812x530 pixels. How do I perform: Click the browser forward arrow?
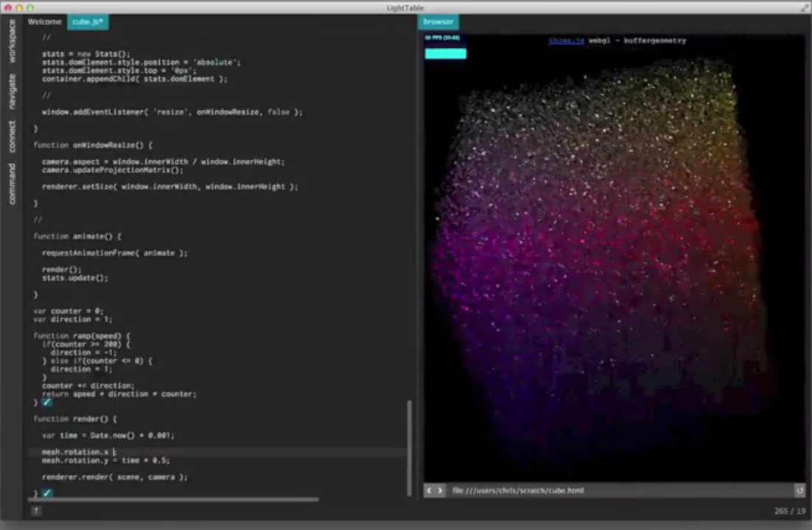[440, 490]
